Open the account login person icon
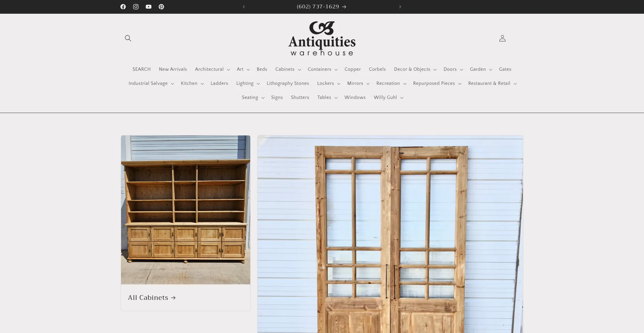 tap(502, 38)
